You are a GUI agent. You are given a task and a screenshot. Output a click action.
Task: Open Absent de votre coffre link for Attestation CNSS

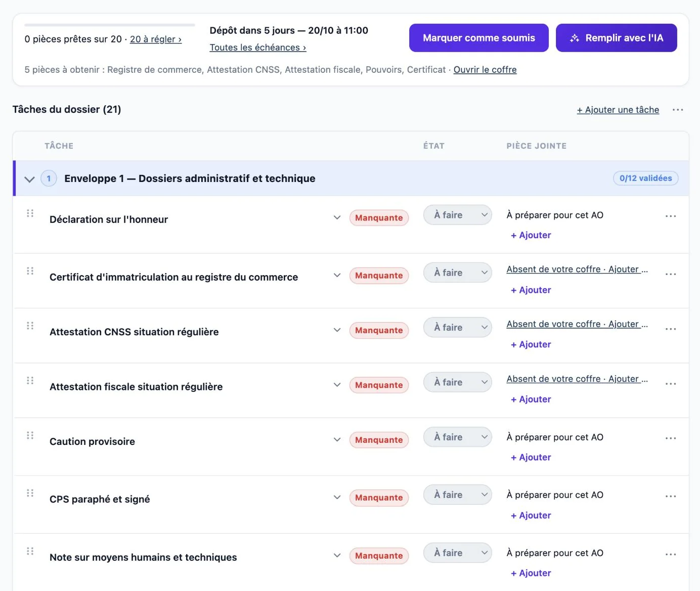tap(577, 324)
